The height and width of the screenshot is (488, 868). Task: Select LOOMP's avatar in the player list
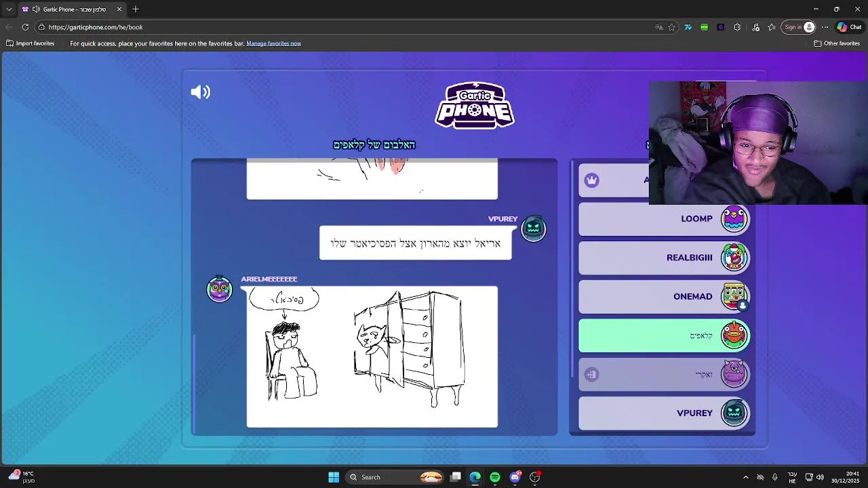click(x=734, y=219)
